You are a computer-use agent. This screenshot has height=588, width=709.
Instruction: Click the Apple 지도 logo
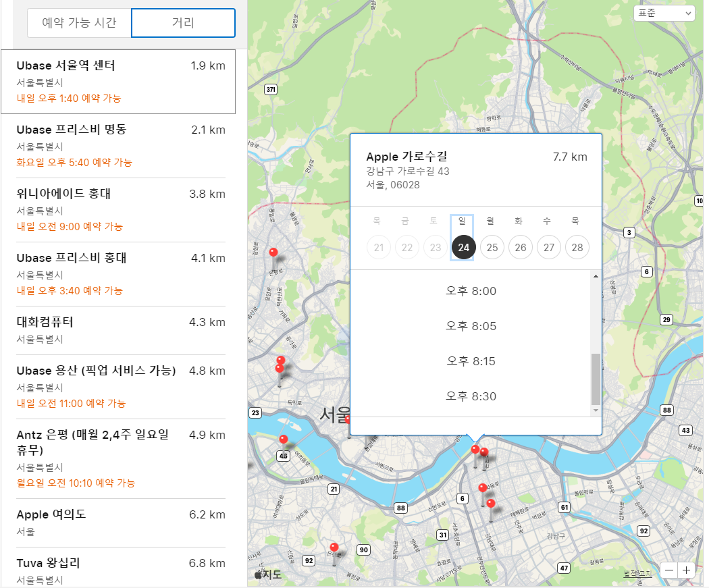267,574
